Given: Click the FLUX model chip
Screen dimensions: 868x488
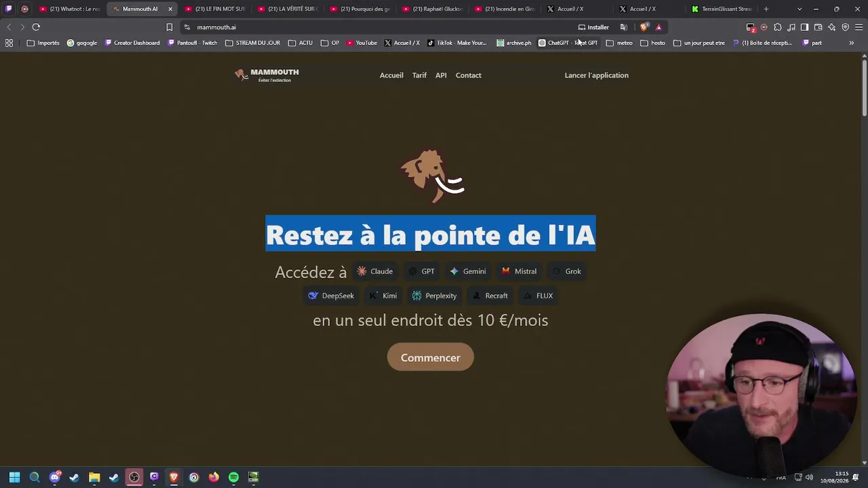Looking at the screenshot, I should click(x=538, y=296).
